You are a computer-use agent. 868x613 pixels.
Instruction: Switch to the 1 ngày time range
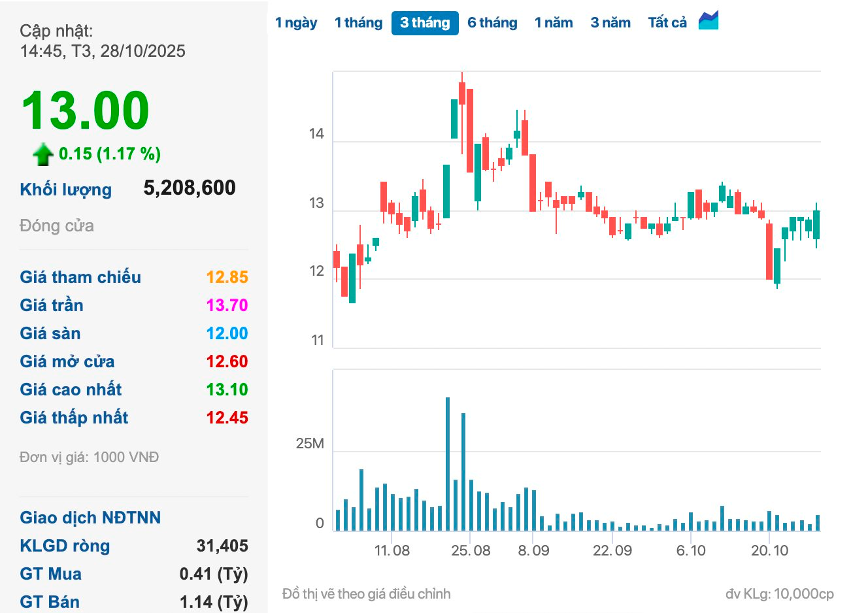click(x=296, y=23)
